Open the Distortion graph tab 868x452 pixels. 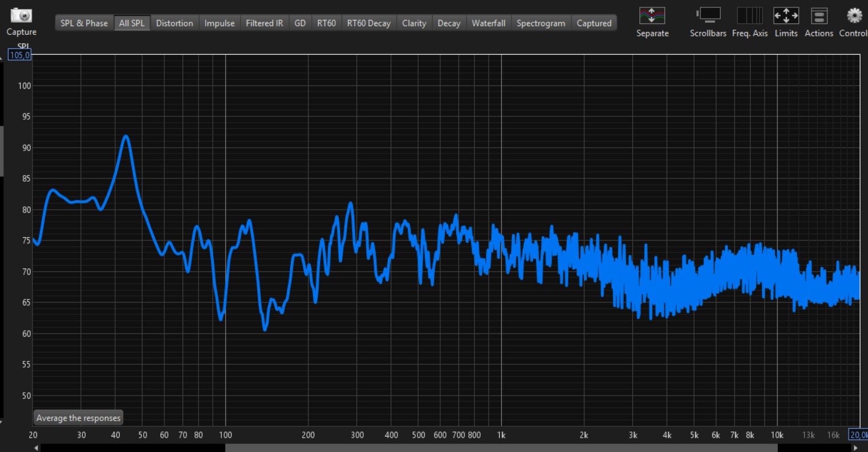click(x=174, y=23)
